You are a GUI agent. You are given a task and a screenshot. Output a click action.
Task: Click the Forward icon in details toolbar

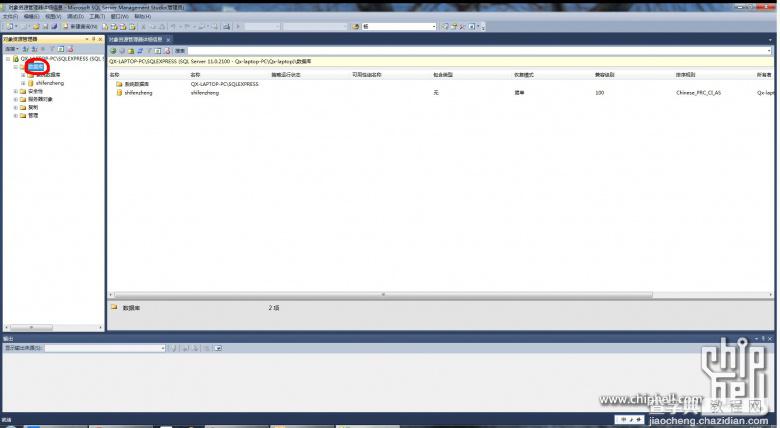pos(122,51)
